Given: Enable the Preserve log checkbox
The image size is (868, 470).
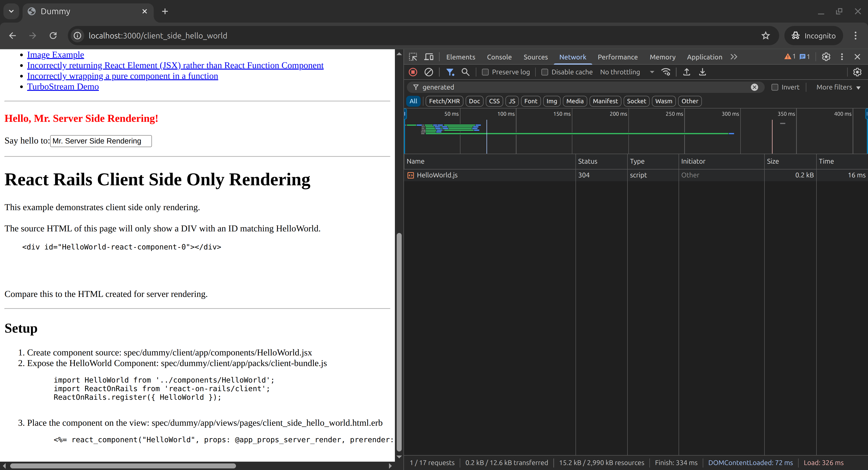Looking at the screenshot, I should pos(485,72).
